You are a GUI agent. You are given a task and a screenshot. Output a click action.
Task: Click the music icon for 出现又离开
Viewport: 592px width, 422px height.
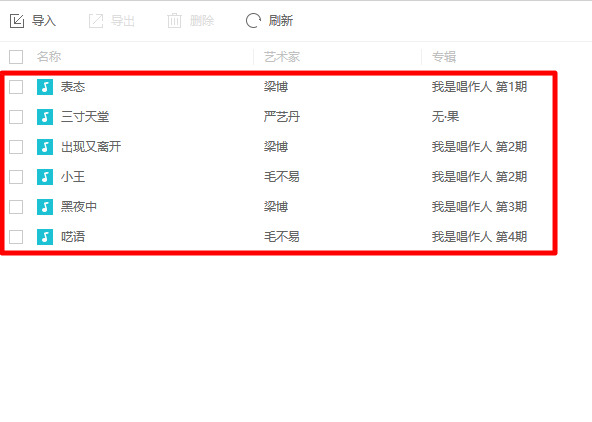[x=45, y=147]
